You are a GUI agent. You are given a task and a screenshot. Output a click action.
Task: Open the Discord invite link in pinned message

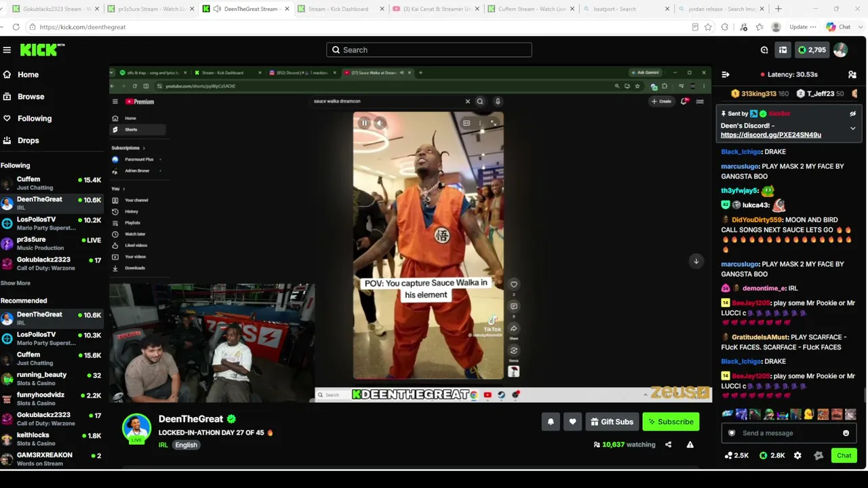(770, 135)
